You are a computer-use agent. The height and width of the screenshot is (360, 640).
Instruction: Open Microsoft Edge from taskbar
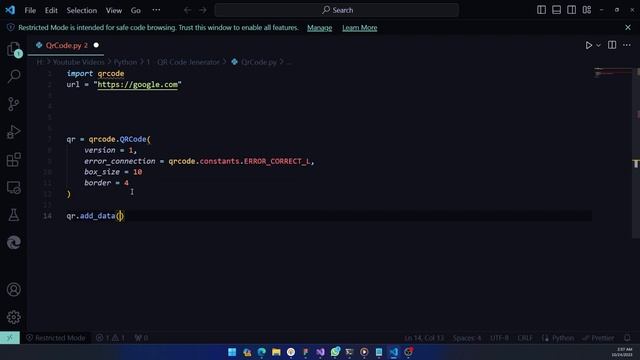point(261,352)
